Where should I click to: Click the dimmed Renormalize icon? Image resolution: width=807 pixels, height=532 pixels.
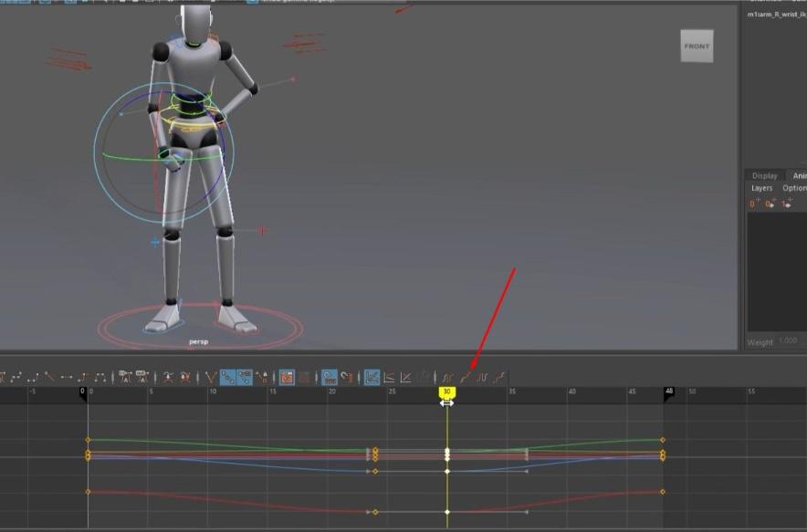(424, 378)
